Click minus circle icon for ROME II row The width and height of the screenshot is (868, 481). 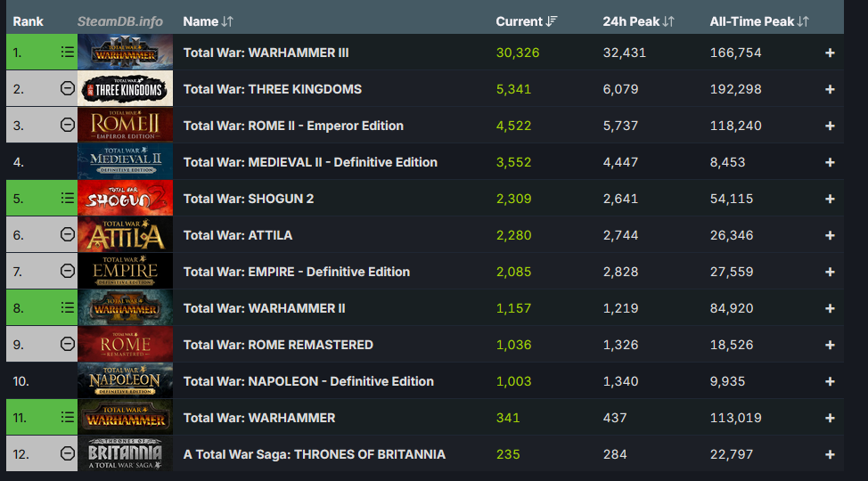pos(68,125)
